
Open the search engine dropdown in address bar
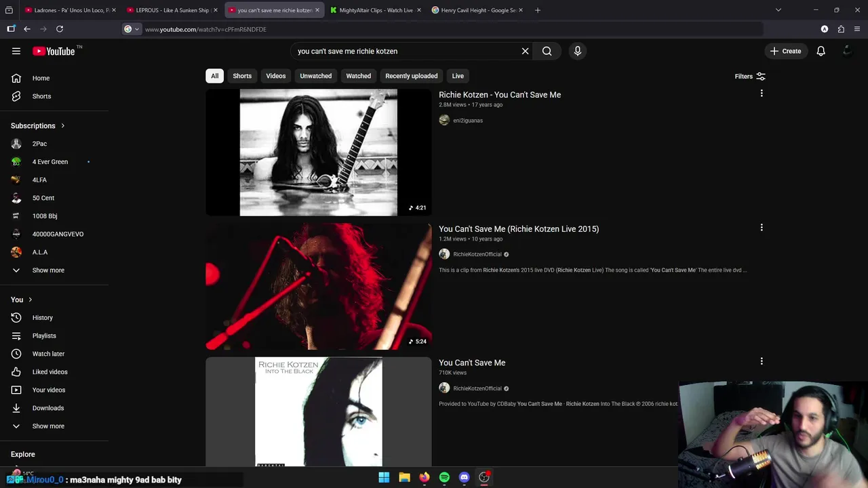[x=132, y=29]
